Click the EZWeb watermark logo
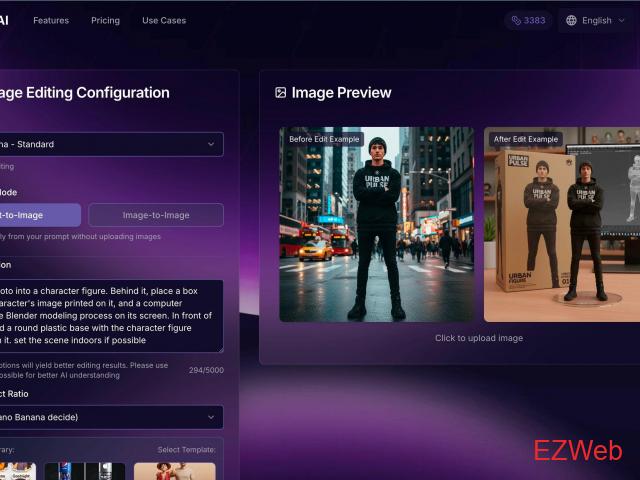Viewport: 640px width, 480px height. 577,450
